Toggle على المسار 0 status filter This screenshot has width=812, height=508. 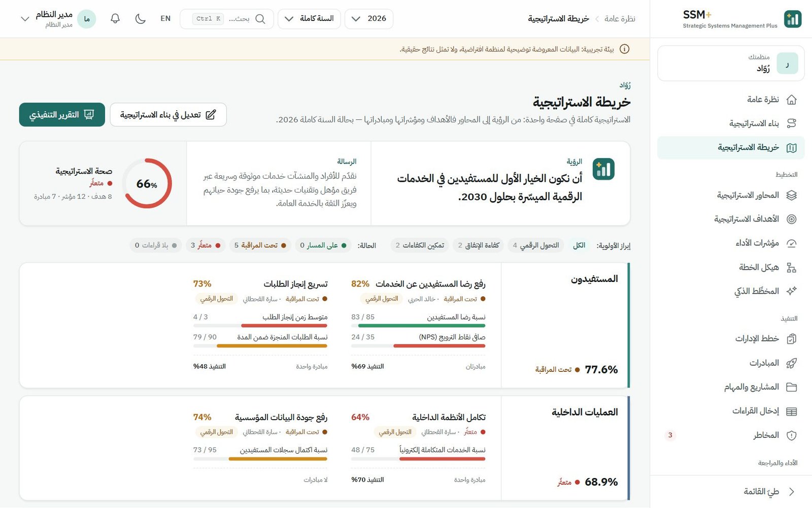click(x=323, y=245)
